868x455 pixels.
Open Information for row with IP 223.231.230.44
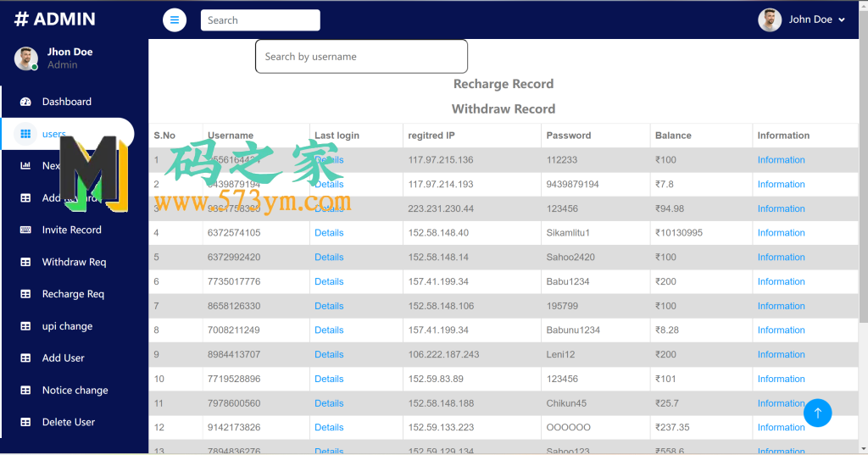pos(781,208)
